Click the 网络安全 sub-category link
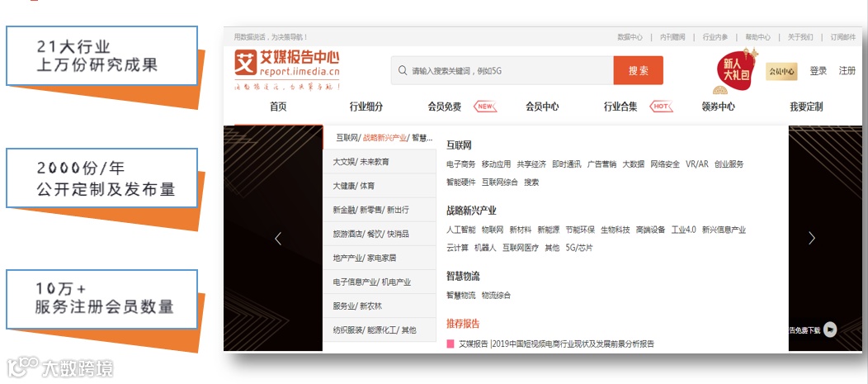Image resolution: width=868 pixels, height=384 pixels. pyautogui.click(x=665, y=164)
